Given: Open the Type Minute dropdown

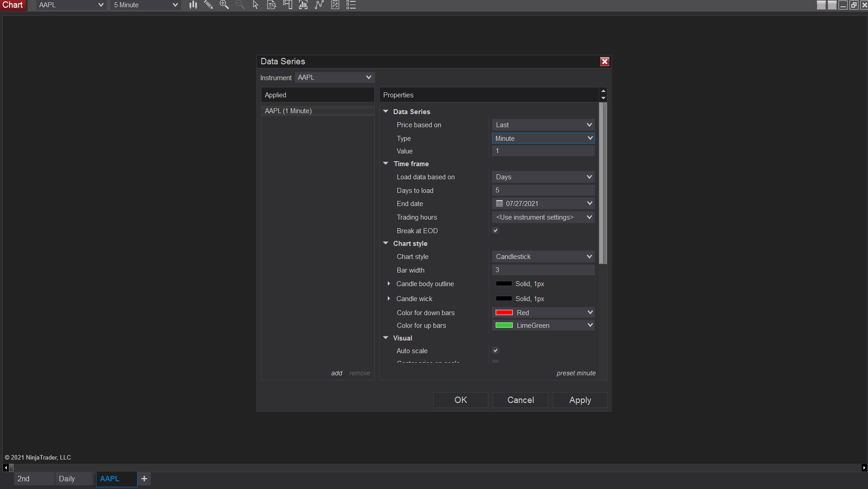Looking at the screenshot, I should [x=543, y=138].
